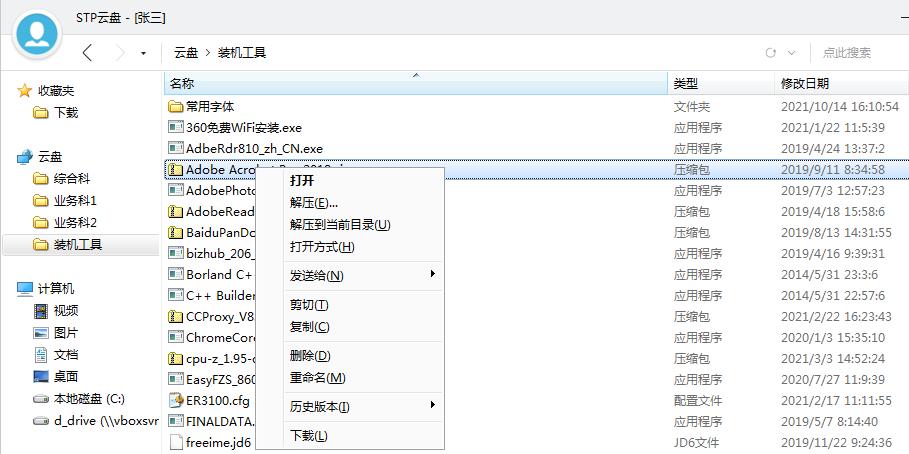The width and height of the screenshot is (909, 454).
Task: Click 云盘 in the breadcrumb path
Action: pyautogui.click(x=186, y=53)
